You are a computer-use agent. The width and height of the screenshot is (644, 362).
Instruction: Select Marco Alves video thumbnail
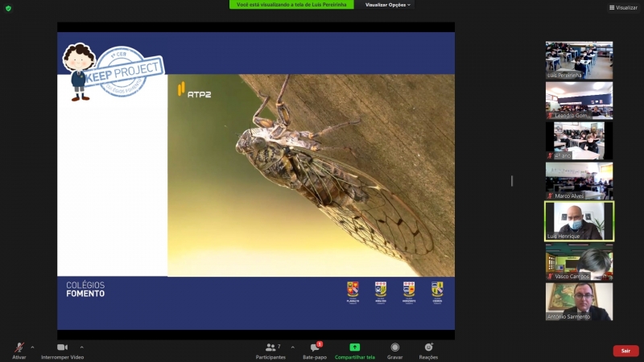[x=579, y=181]
